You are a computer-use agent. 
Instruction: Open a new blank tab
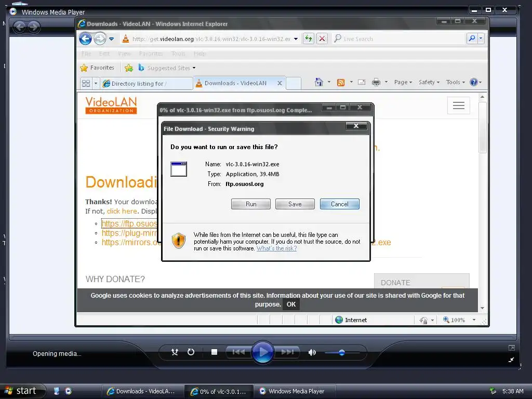coord(294,84)
